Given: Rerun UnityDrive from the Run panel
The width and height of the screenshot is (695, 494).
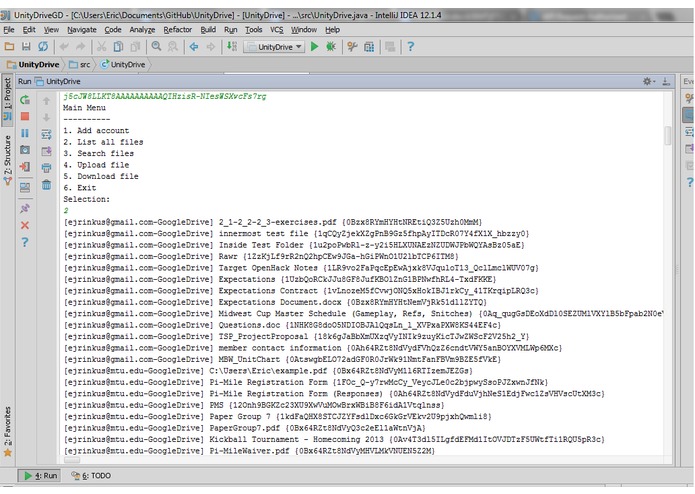Looking at the screenshot, I should tap(25, 100).
